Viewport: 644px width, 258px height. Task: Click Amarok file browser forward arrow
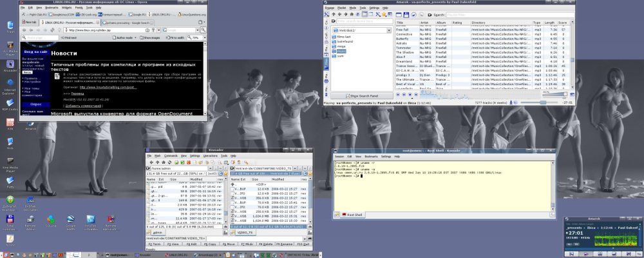point(345,14)
